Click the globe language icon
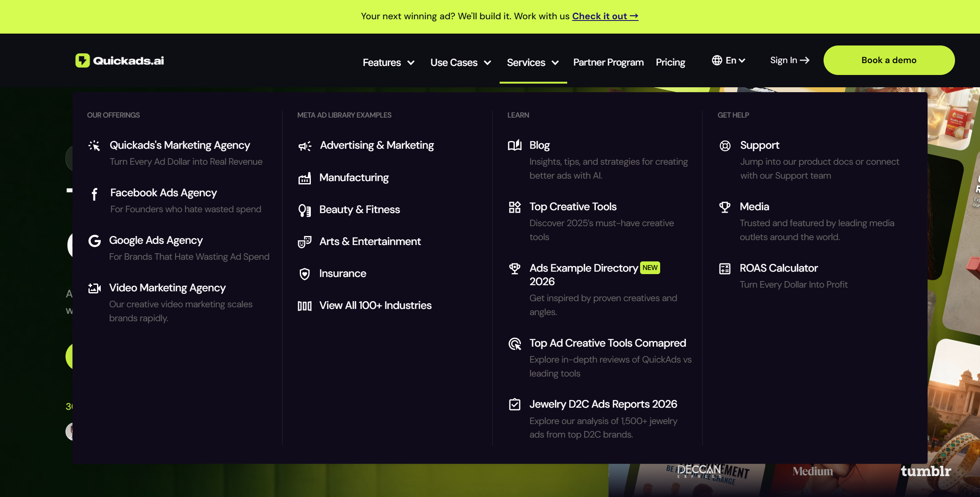Image resolution: width=980 pixels, height=497 pixels. point(717,60)
